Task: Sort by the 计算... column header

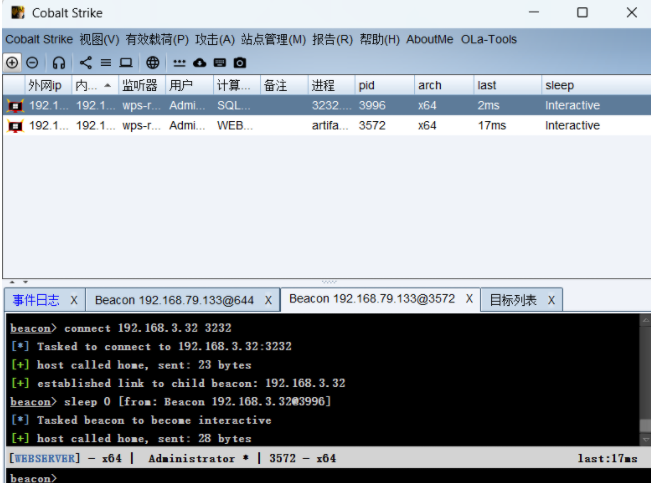Action: pyautogui.click(x=237, y=85)
